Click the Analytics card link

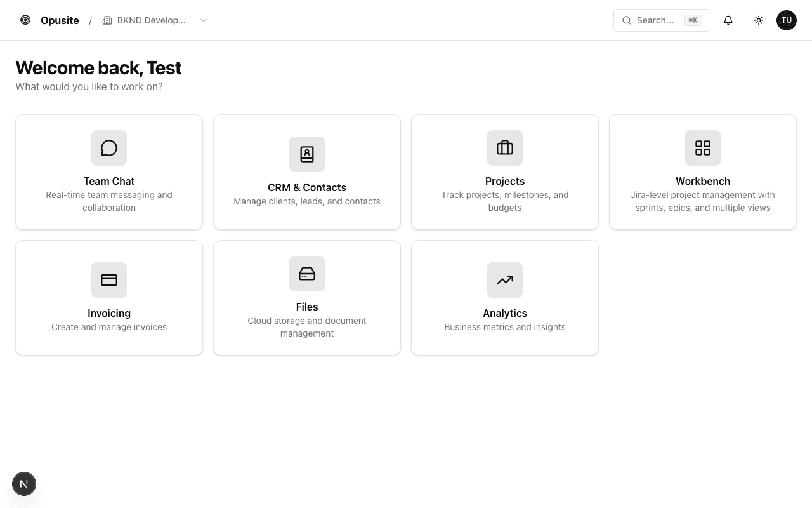tap(505, 297)
